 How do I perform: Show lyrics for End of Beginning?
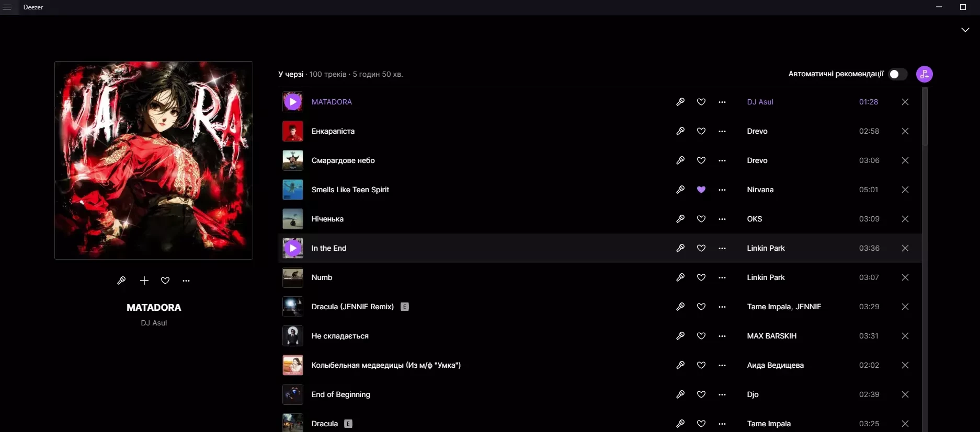point(680,394)
